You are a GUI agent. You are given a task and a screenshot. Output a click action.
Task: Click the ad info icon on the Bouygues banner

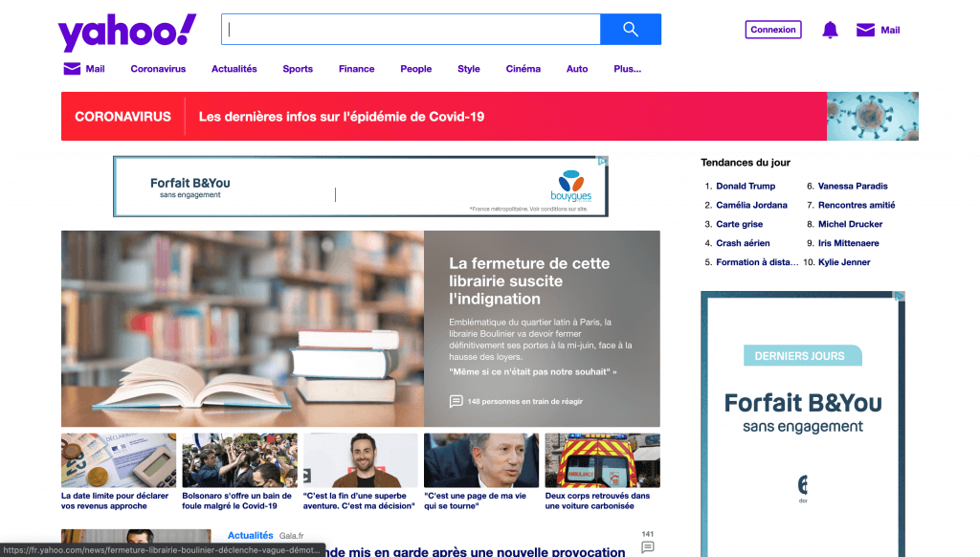601,162
